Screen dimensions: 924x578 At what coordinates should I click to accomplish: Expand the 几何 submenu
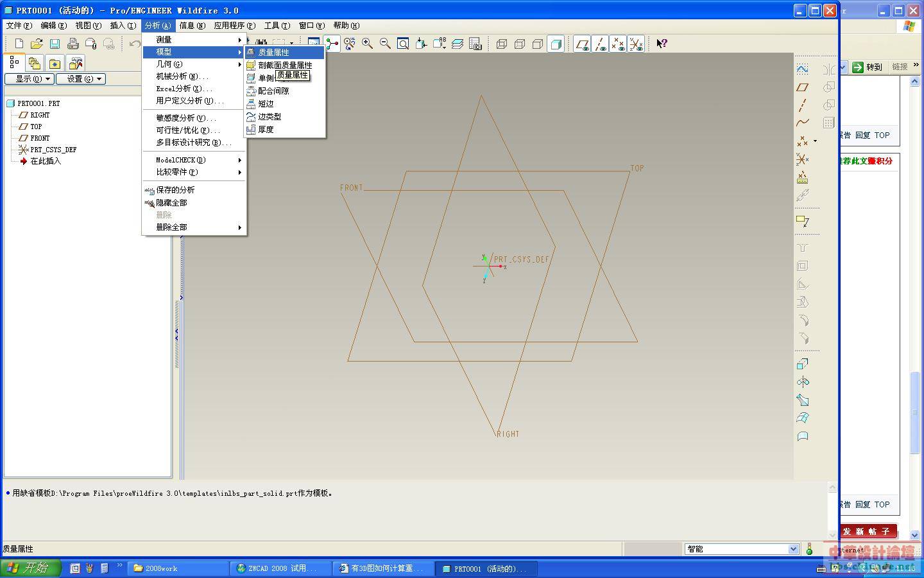click(194, 64)
